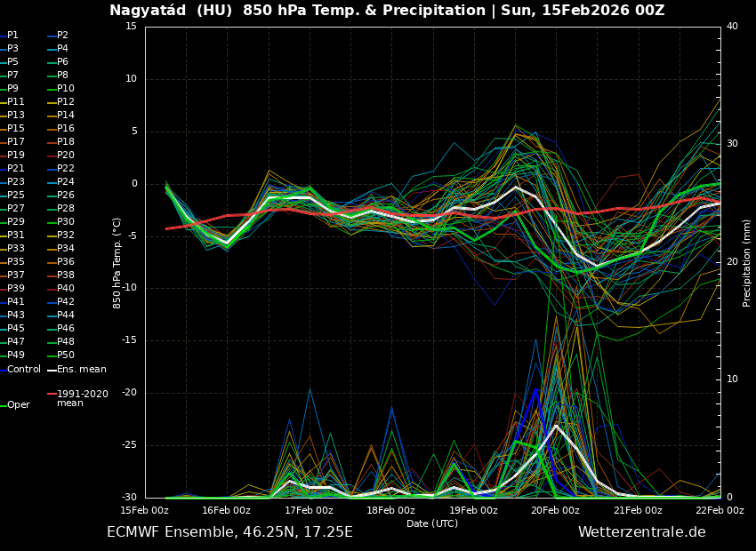Click the 22Feb 00z date tick
This screenshot has height=551, width=756.
point(720,510)
